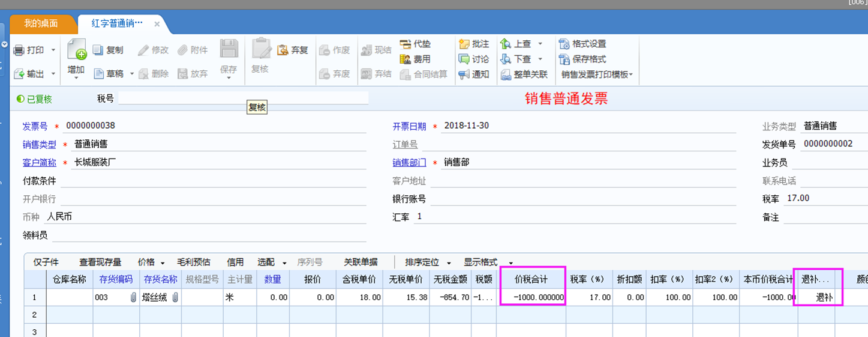Click the 增加 add document icon
This screenshot has height=337, width=868.
77,50
